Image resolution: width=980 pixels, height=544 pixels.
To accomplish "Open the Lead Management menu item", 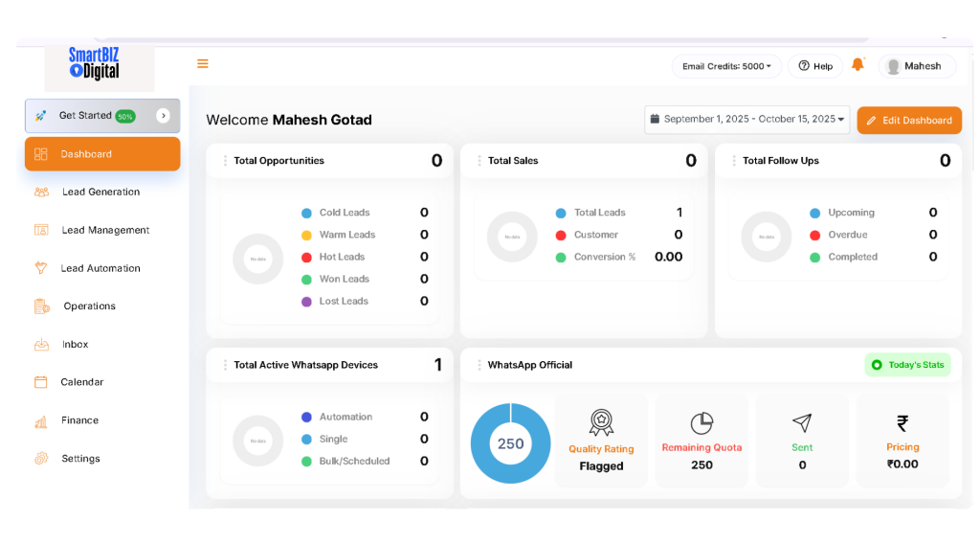I will (105, 230).
